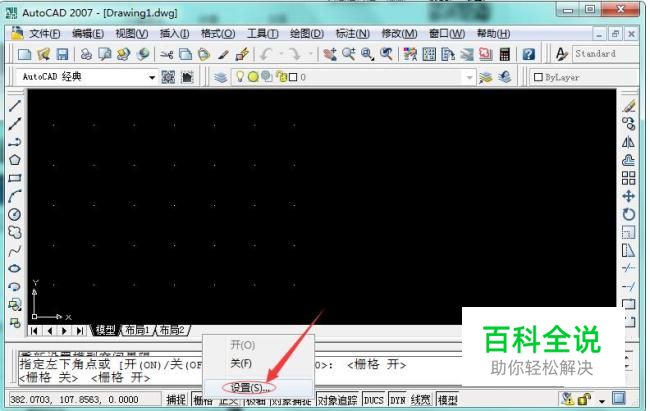Click the Clean Screen icon in status bar
The image size is (650, 411).
point(619,399)
